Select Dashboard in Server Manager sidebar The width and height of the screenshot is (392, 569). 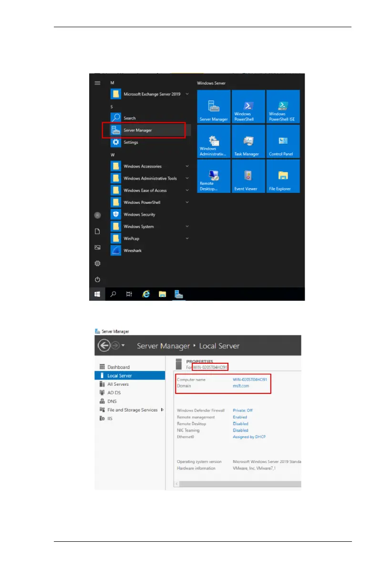[130, 367]
